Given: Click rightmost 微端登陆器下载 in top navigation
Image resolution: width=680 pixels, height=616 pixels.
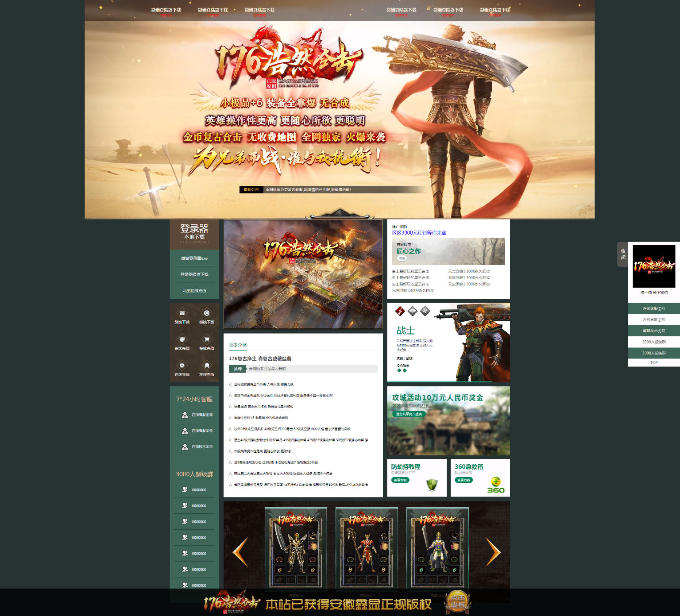Looking at the screenshot, I should pyautogui.click(x=495, y=10).
